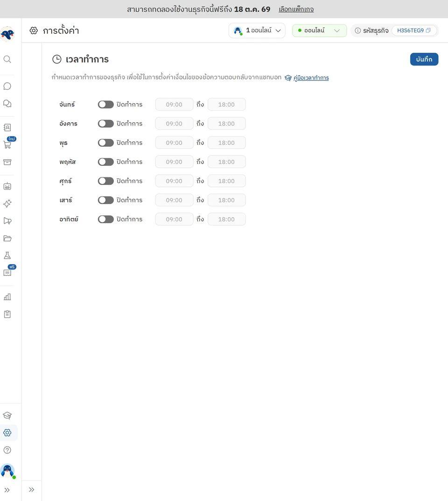Image resolution: width=448 pixels, height=501 pixels.
Task: Open the bar chart analytics icon
Action: (x=7, y=297)
